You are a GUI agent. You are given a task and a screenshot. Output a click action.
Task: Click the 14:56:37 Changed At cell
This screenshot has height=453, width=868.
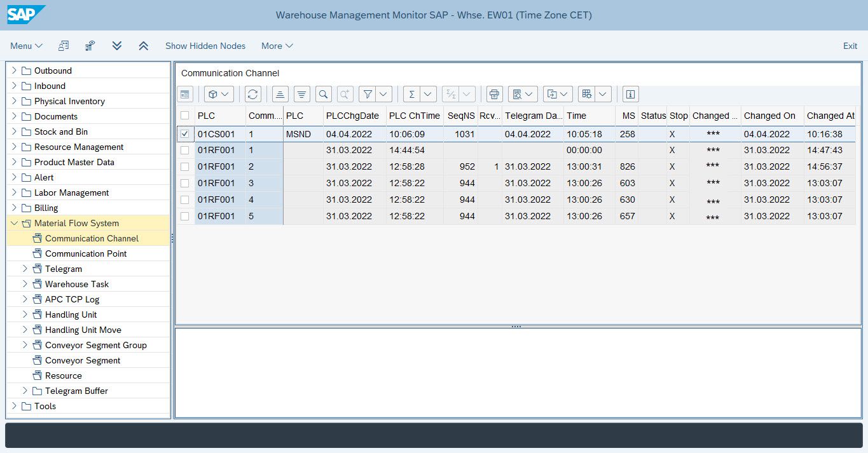pyautogui.click(x=829, y=166)
